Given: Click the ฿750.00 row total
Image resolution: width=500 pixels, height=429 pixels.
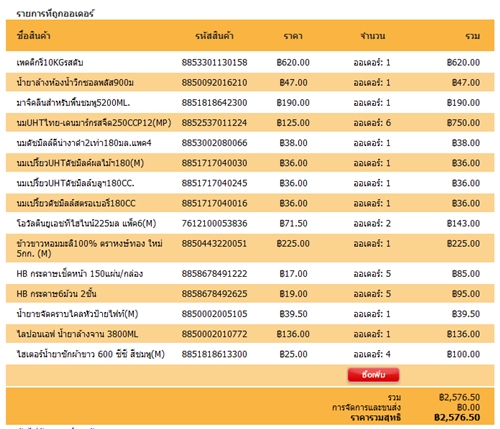Looking at the screenshot, I should click(x=463, y=123).
